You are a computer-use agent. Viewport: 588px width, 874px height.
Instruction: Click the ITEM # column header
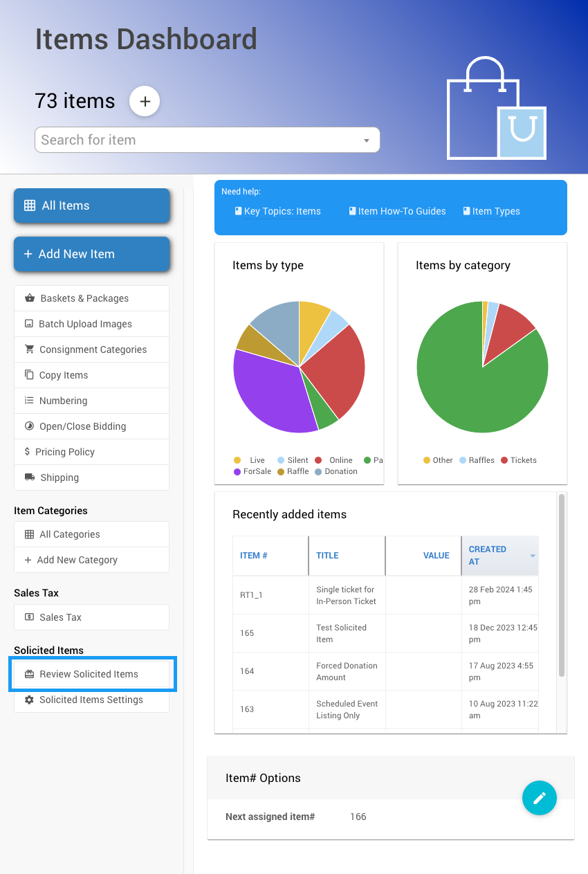(254, 556)
